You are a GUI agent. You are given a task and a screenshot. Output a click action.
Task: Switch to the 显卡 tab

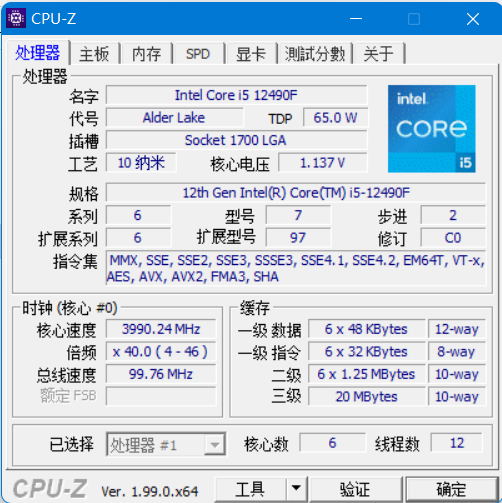[x=251, y=54]
